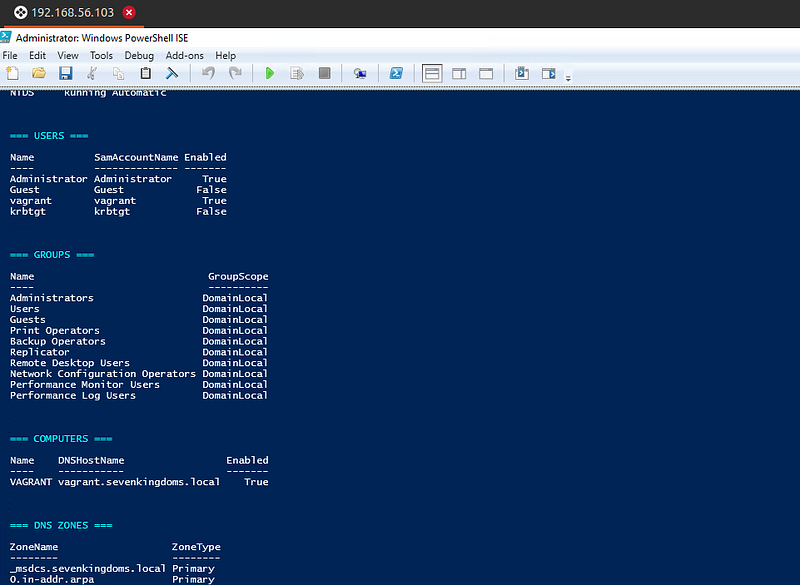Start PowerShell.exe console icon

pyautogui.click(x=396, y=73)
